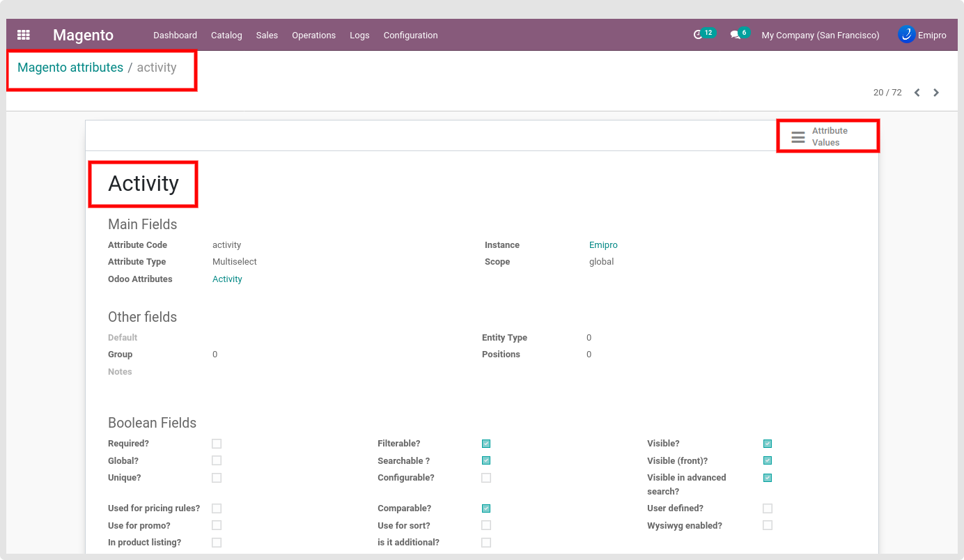Open the messages chat bubble icon
The height and width of the screenshot is (560, 964).
pos(735,35)
